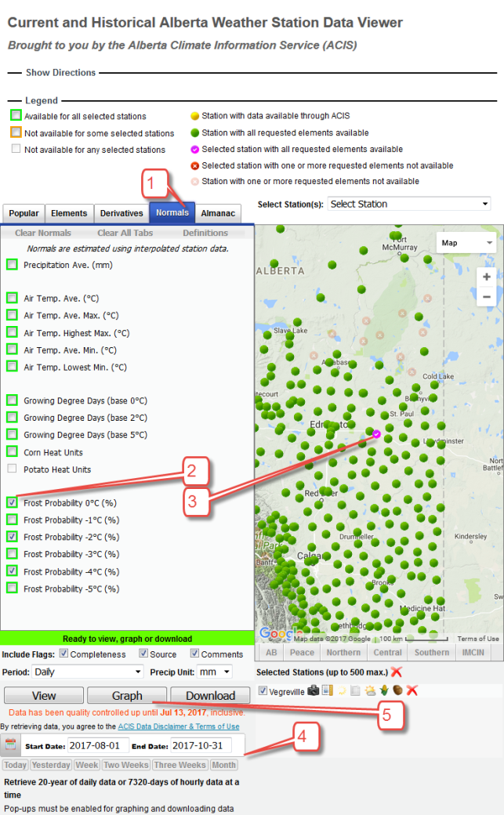Select the Northern map region tab
Viewport: 504px width, 815px height.
tap(343, 652)
